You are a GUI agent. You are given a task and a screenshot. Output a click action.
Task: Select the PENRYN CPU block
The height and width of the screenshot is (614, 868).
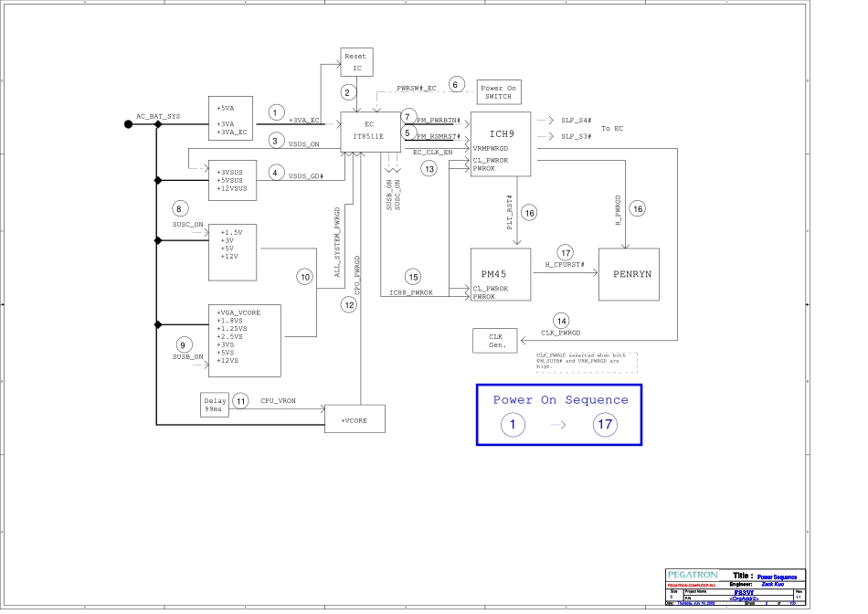[x=629, y=275]
